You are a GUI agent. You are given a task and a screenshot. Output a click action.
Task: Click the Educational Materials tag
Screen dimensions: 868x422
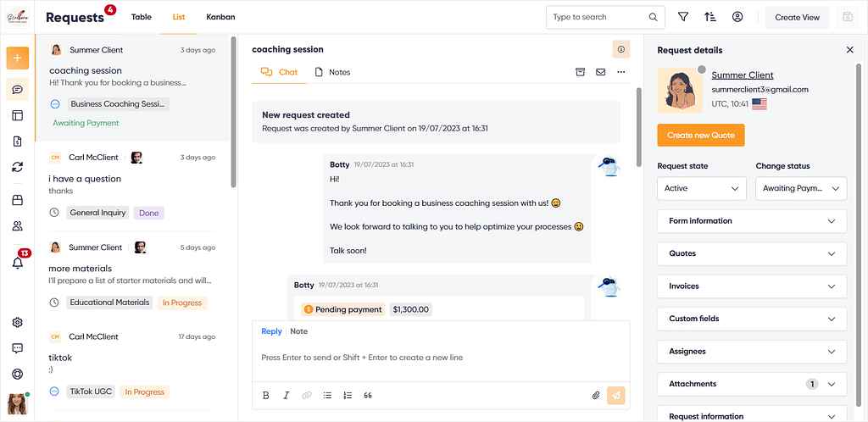[x=109, y=303]
